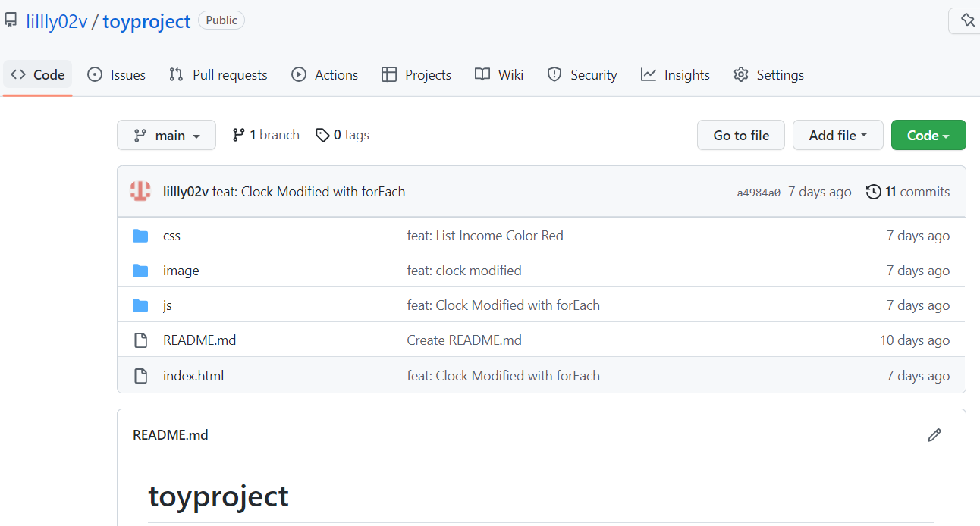The width and height of the screenshot is (980, 526).
Task: Switch to the Code tab
Action: coord(38,74)
